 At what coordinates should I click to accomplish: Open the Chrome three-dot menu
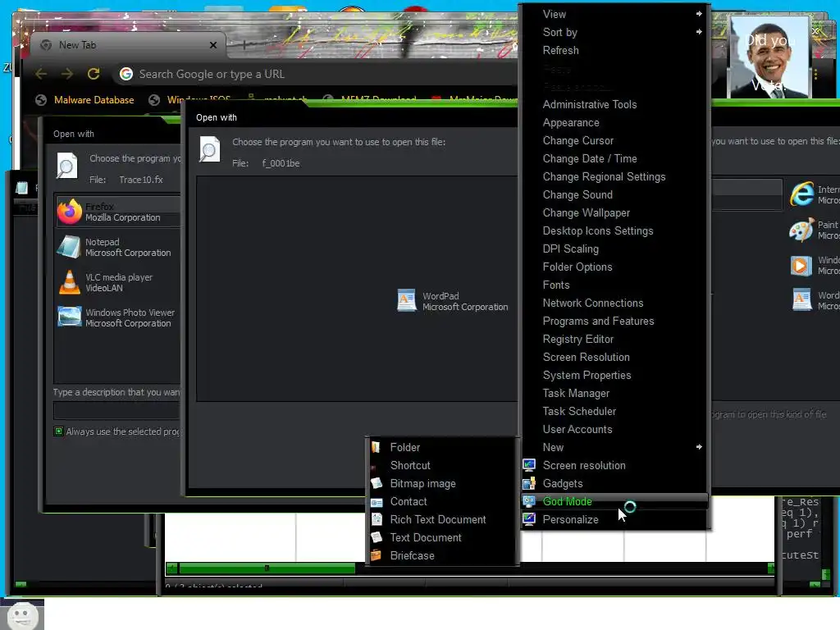[815, 75]
